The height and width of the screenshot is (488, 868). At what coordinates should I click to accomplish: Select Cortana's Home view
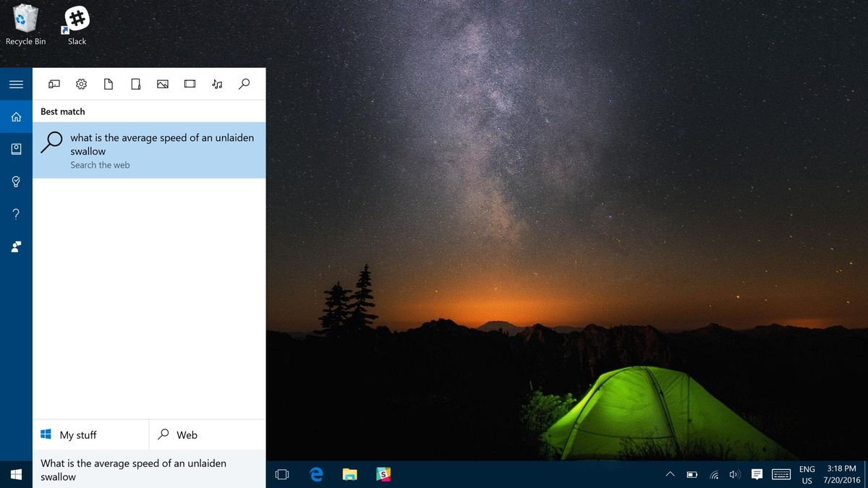[x=16, y=116]
